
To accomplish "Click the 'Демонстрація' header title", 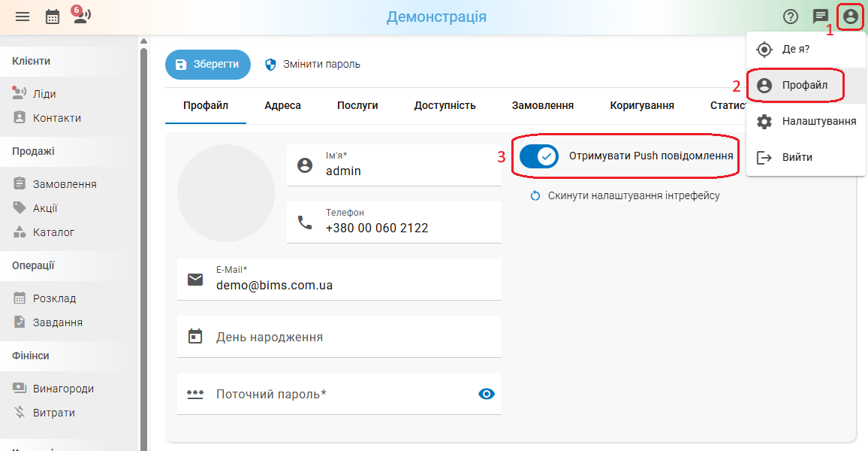I will [x=436, y=17].
